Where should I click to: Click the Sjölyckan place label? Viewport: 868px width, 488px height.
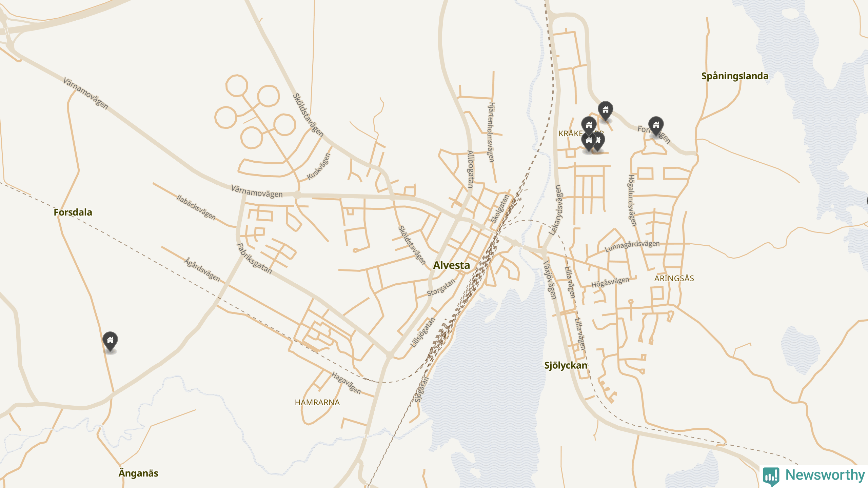tap(566, 365)
